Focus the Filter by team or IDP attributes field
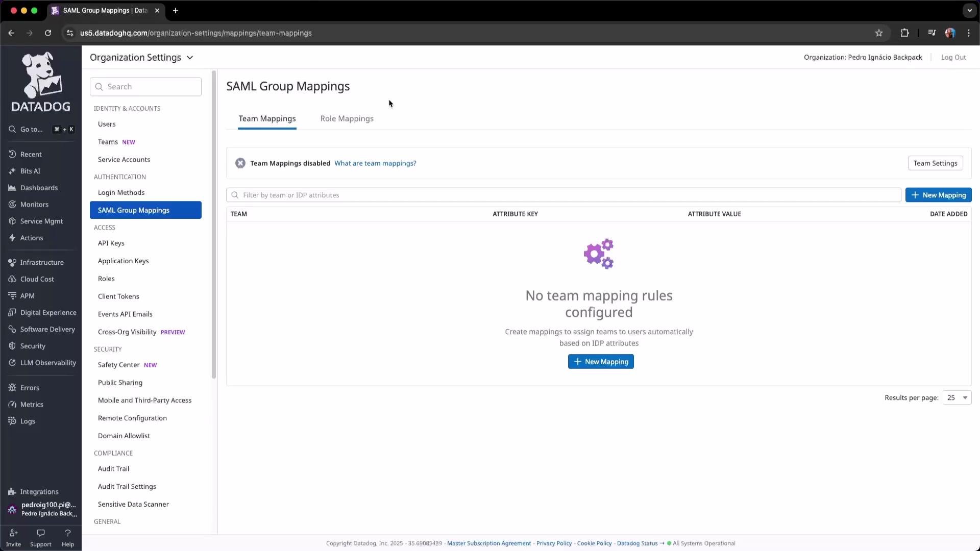Screen dimensions: 980x551 pyautogui.click(x=563, y=195)
